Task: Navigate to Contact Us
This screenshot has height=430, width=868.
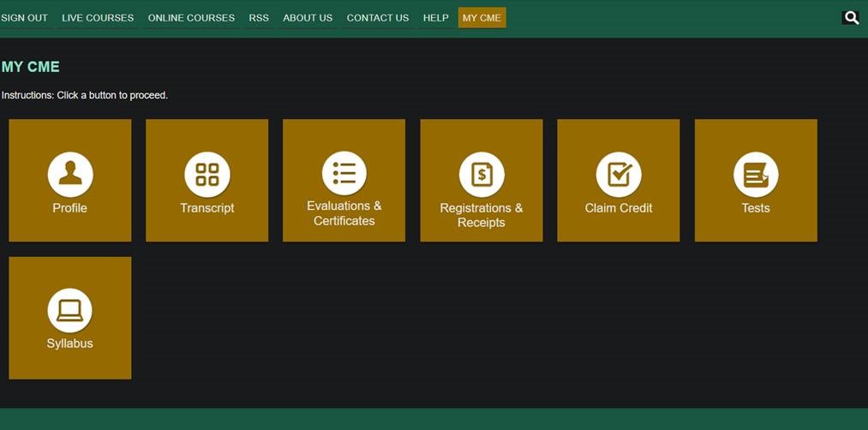Action: [378, 18]
